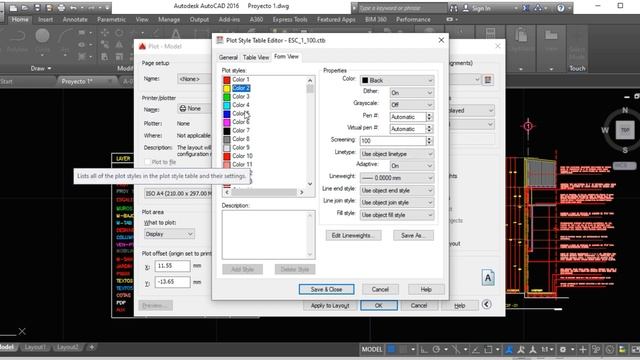Open the Color dropdown showing Black

pos(397,80)
